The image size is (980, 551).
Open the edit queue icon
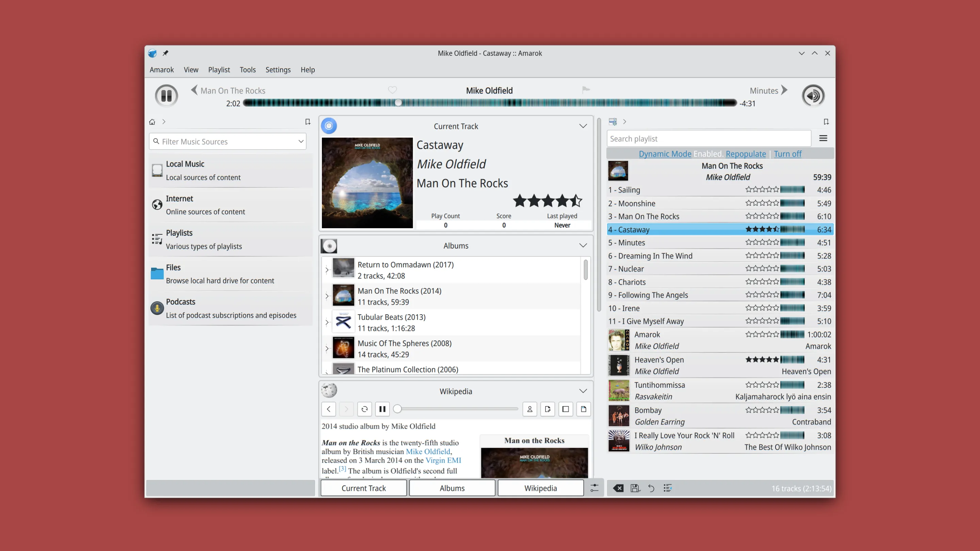pos(668,488)
